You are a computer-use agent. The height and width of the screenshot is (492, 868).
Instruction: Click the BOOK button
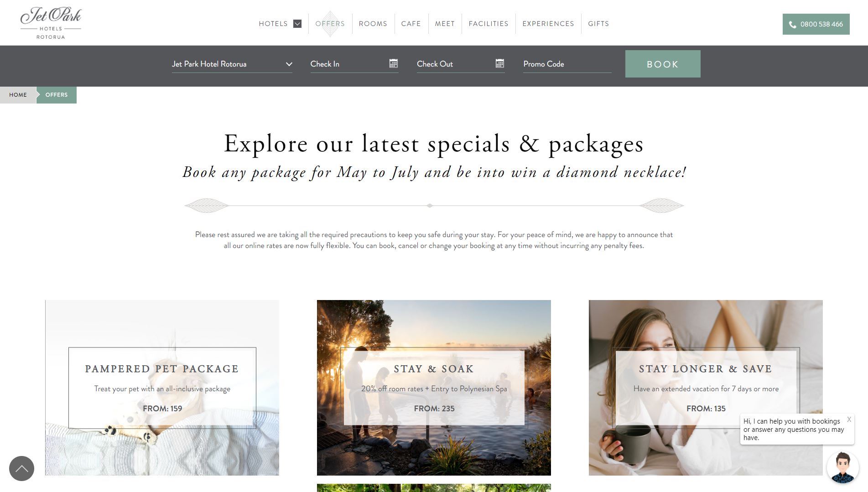[663, 64]
